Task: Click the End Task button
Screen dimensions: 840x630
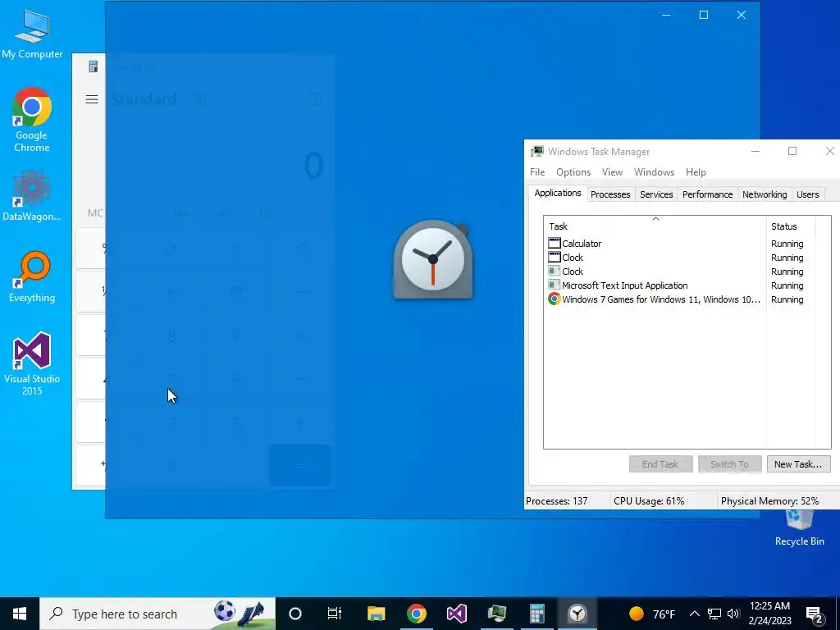Action: pyautogui.click(x=660, y=464)
